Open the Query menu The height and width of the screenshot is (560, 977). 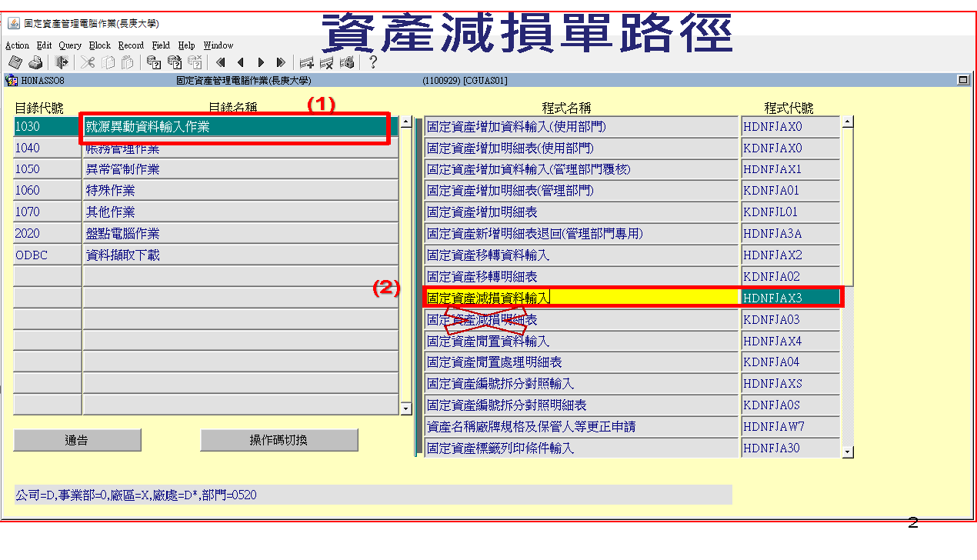[70, 45]
